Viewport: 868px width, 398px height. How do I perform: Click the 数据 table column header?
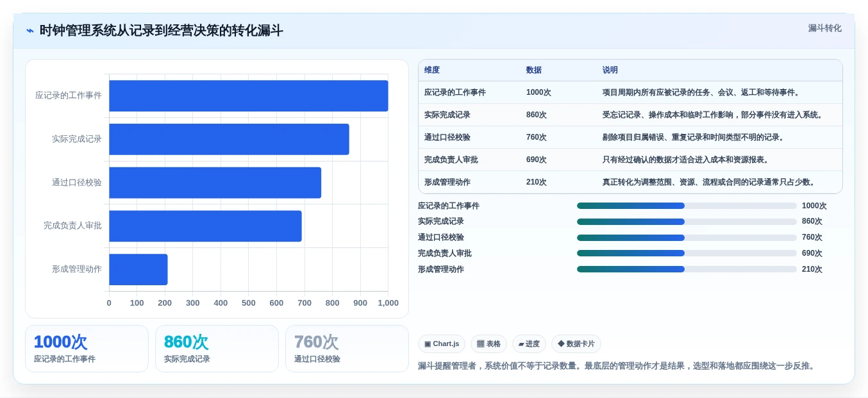(x=534, y=70)
